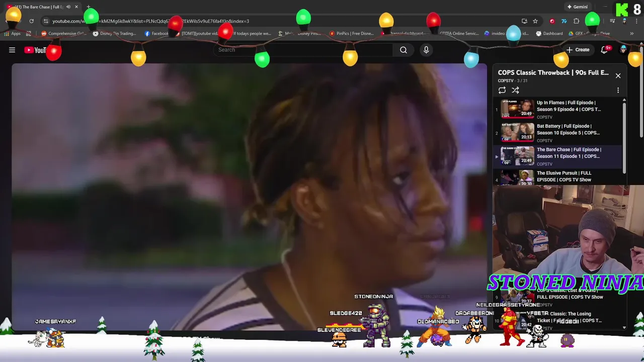Open Chrome media controls icon
Image resolution: width=644 pixels, height=362 pixels.
(x=612, y=21)
